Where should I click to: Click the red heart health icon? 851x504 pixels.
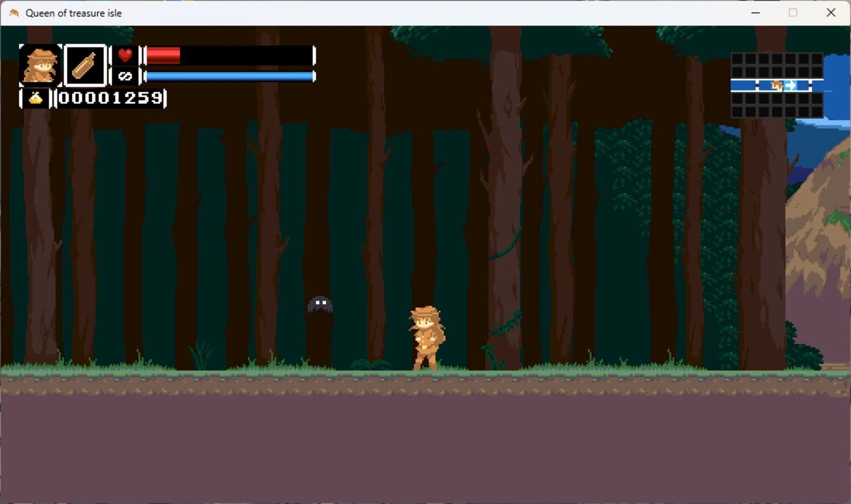pos(125,55)
